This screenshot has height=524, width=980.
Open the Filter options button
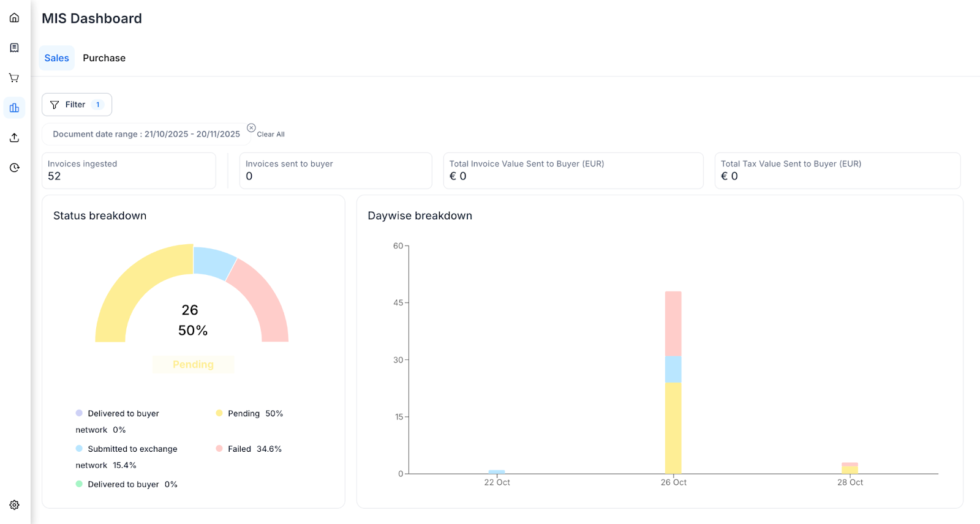(77, 105)
